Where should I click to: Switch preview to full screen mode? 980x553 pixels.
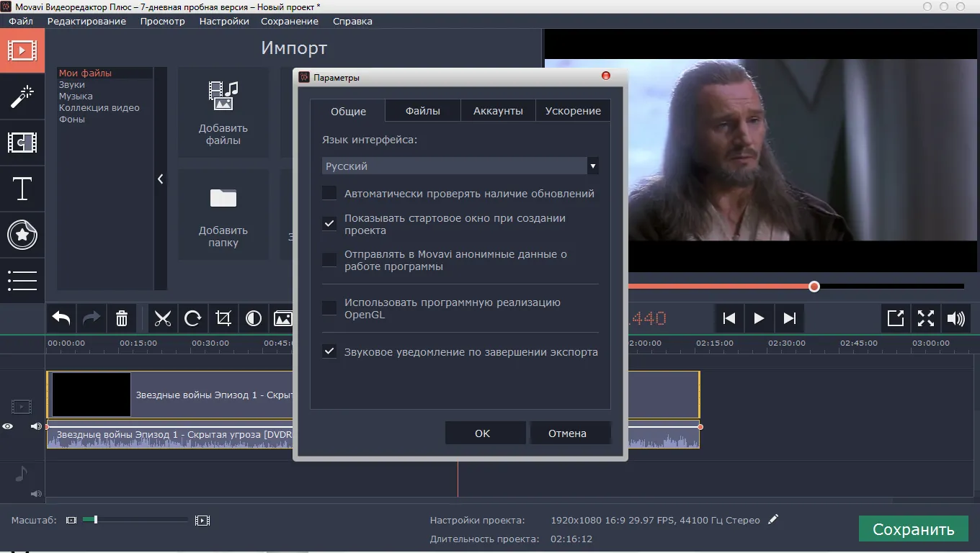[x=926, y=318]
